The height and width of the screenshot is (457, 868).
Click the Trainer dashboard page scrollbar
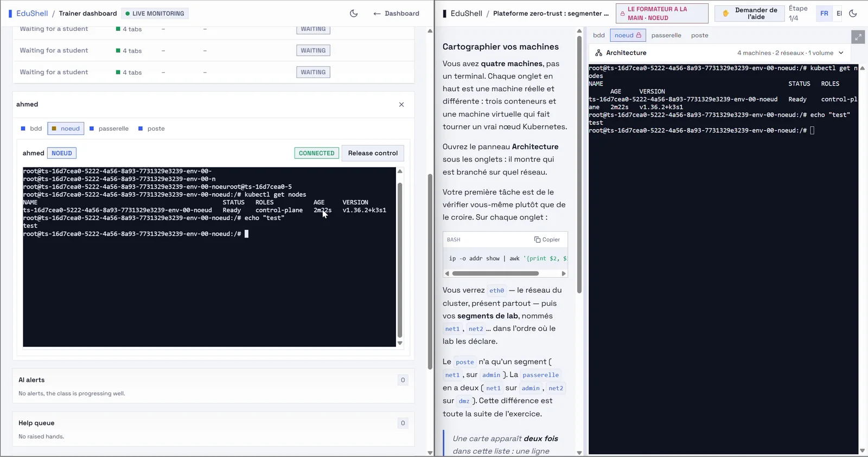(430, 271)
